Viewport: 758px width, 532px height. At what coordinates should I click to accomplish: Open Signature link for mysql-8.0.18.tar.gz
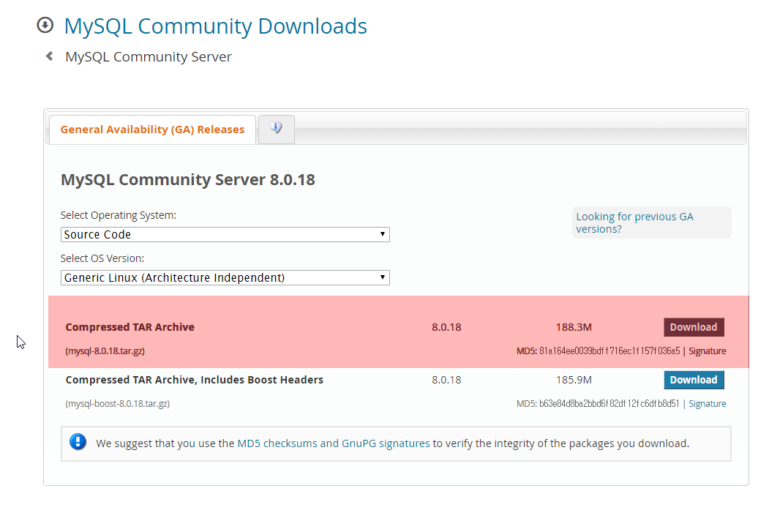coord(708,351)
